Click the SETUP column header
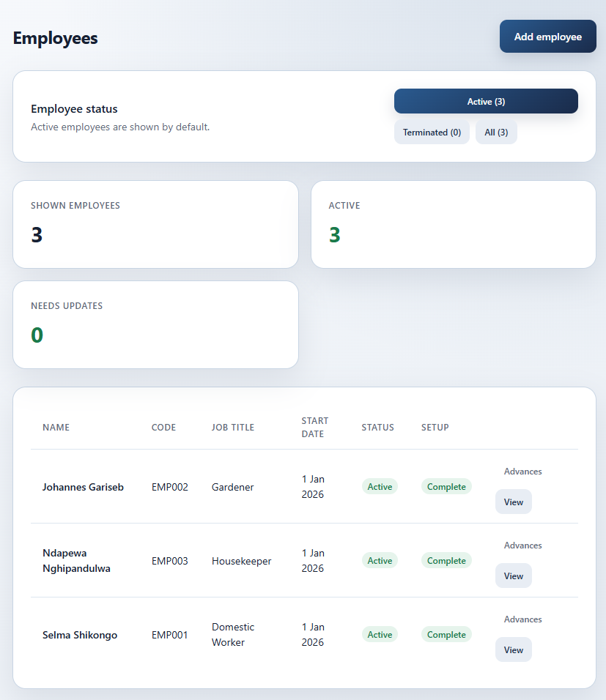Screen dimensions: 606x700 click(435, 427)
